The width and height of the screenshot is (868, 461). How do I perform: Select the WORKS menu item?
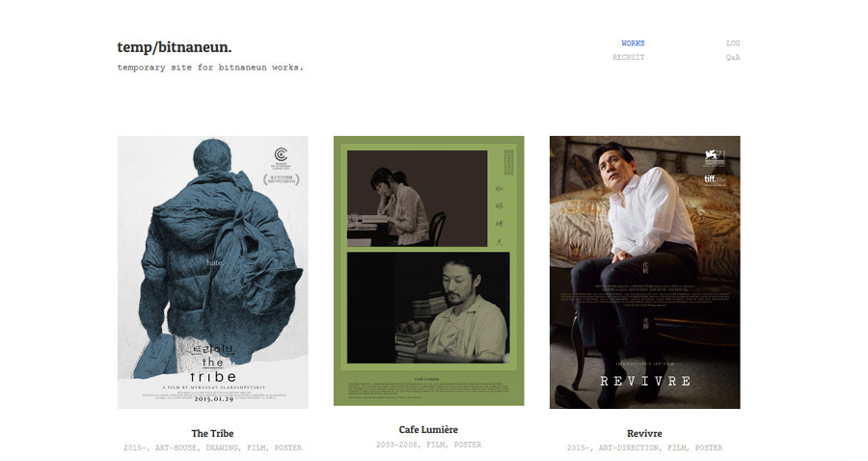click(633, 43)
